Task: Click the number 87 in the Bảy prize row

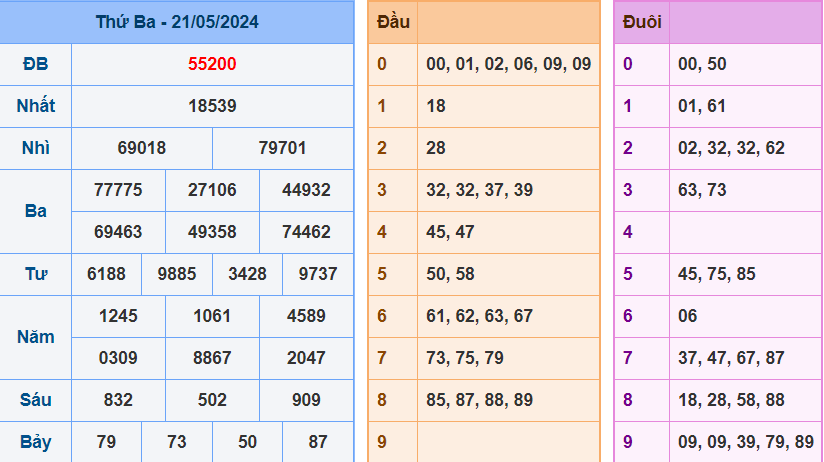Action: 318,443
